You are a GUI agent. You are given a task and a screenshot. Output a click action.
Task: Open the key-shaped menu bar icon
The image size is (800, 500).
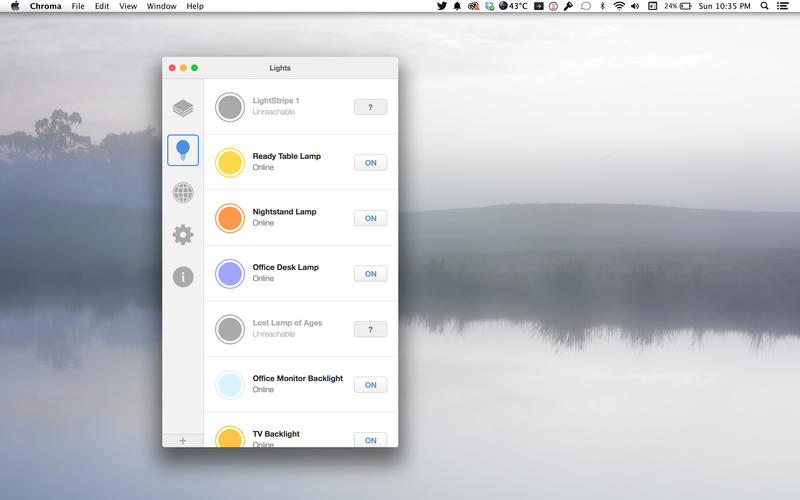coord(568,6)
